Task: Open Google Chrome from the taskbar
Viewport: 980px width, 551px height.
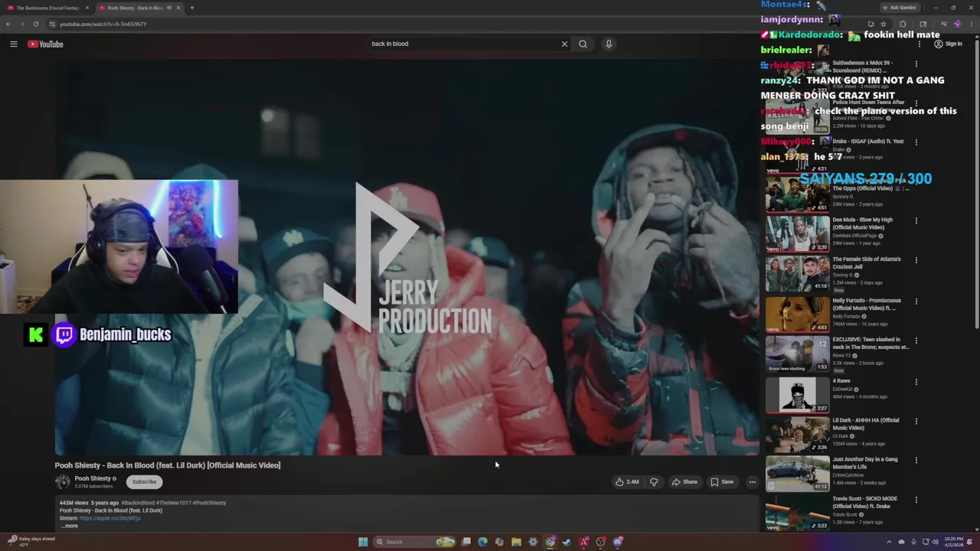Action: [550, 542]
